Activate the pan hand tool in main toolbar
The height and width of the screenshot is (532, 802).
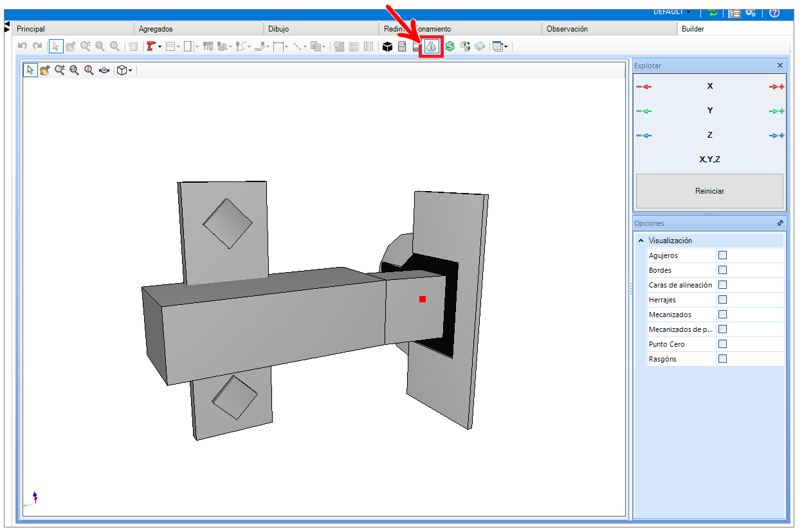pos(71,46)
